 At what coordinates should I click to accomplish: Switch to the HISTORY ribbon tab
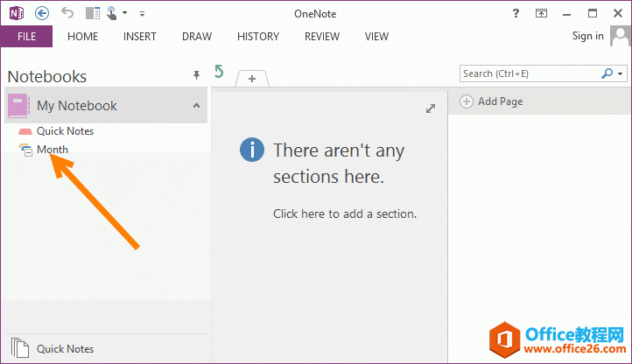coord(258,37)
